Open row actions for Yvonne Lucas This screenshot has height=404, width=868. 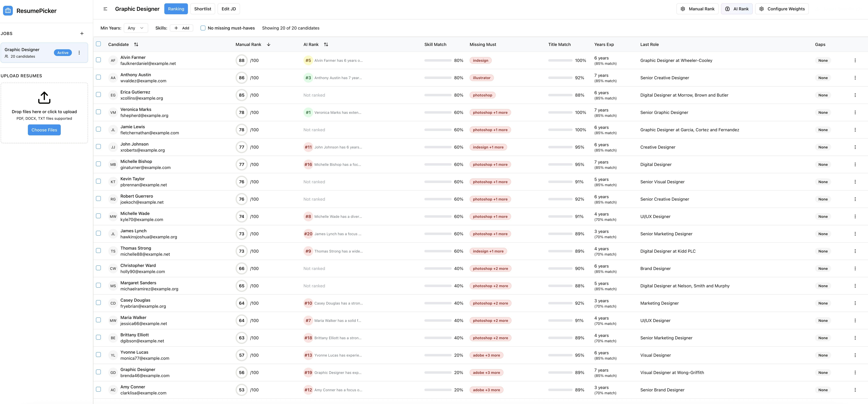pos(855,355)
